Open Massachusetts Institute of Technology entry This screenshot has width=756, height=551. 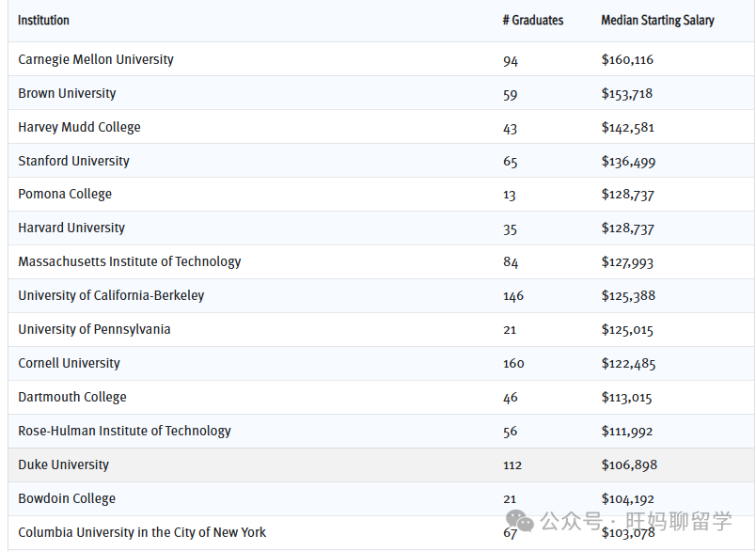tap(130, 261)
